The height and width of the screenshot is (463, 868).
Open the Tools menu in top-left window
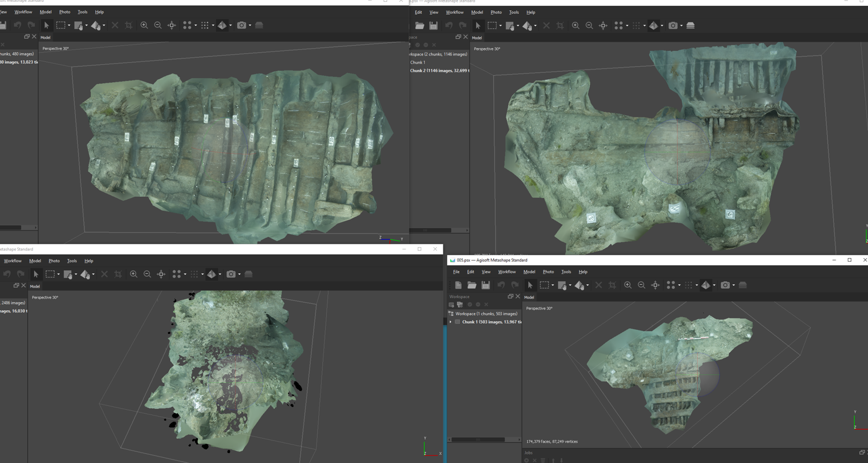click(82, 12)
